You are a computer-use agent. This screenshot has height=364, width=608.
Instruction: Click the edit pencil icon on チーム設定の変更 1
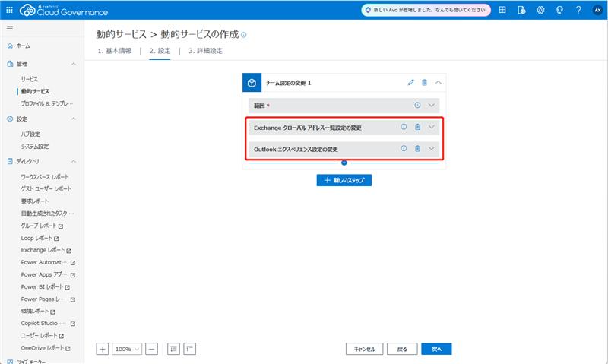click(x=411, y=82)
